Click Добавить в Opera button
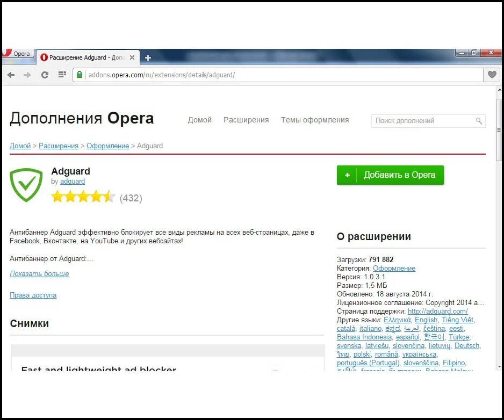The image size is (504, 420). (x=390, y=175)
